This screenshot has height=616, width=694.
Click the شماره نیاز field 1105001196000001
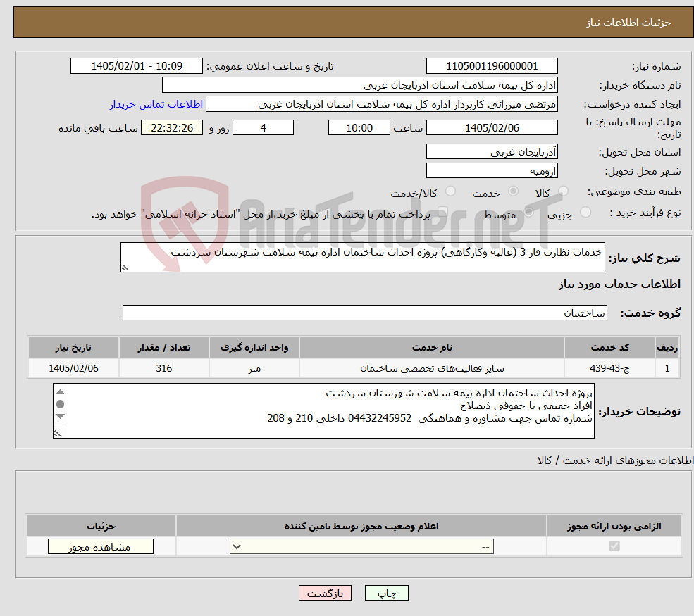492,66
